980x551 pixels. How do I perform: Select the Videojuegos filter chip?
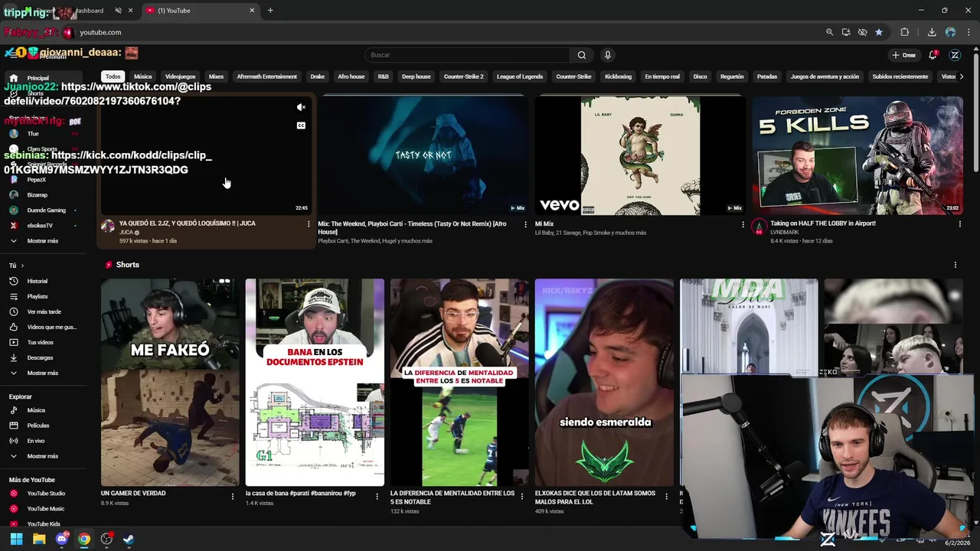tap(181, 77)
